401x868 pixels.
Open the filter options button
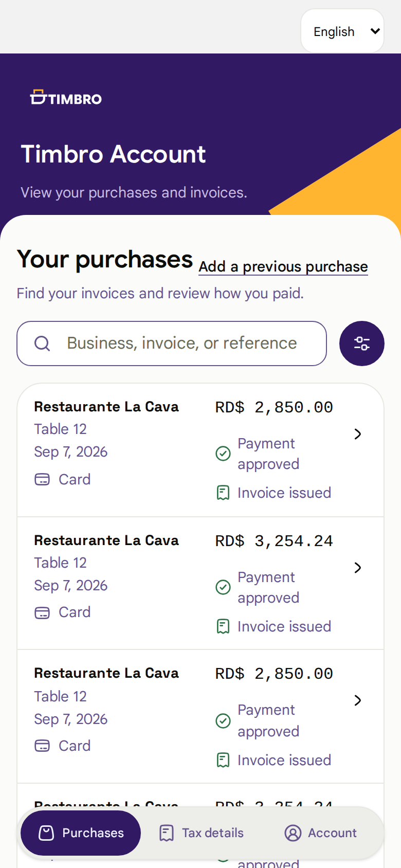point(362,343)
